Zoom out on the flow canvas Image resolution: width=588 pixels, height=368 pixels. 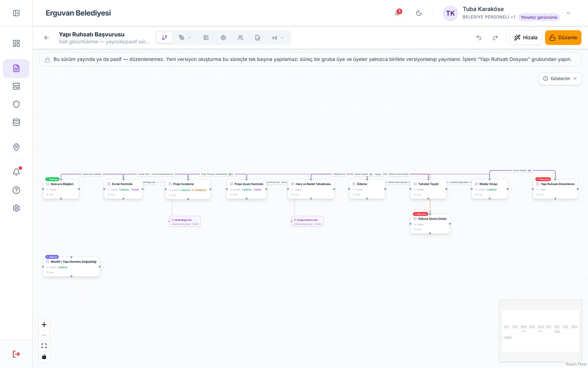(44, 335)
